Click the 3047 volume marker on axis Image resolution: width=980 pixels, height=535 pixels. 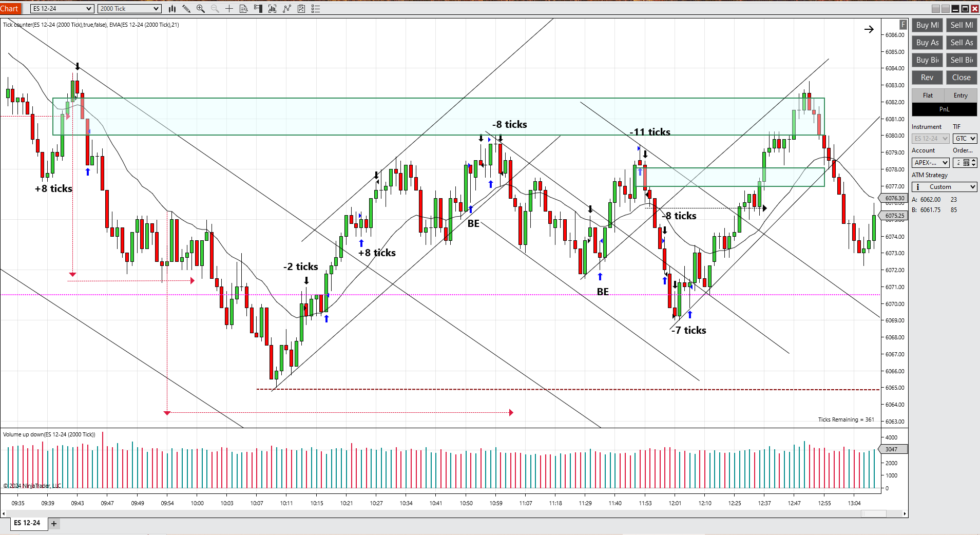(893, 449)
